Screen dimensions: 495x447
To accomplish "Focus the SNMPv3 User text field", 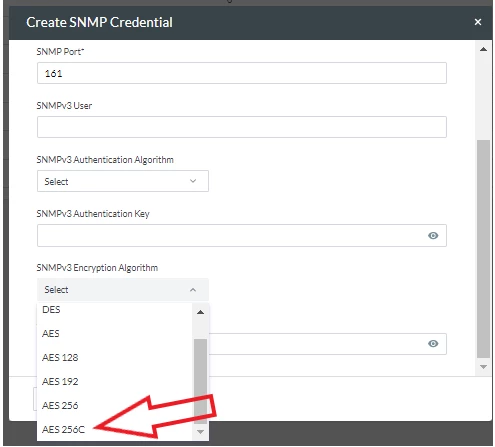I will click(242, 127).
